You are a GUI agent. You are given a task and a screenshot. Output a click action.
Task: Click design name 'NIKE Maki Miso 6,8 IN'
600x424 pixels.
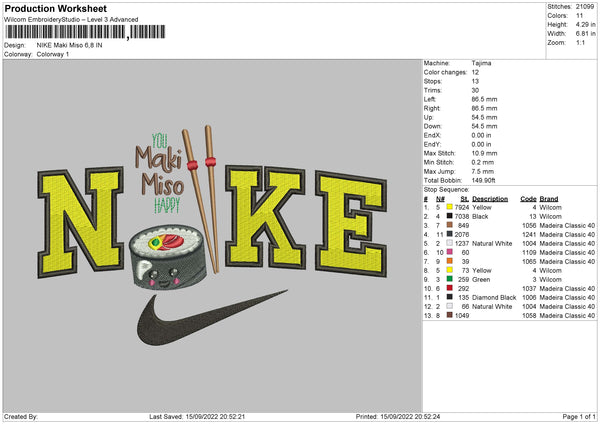point(69,45)
